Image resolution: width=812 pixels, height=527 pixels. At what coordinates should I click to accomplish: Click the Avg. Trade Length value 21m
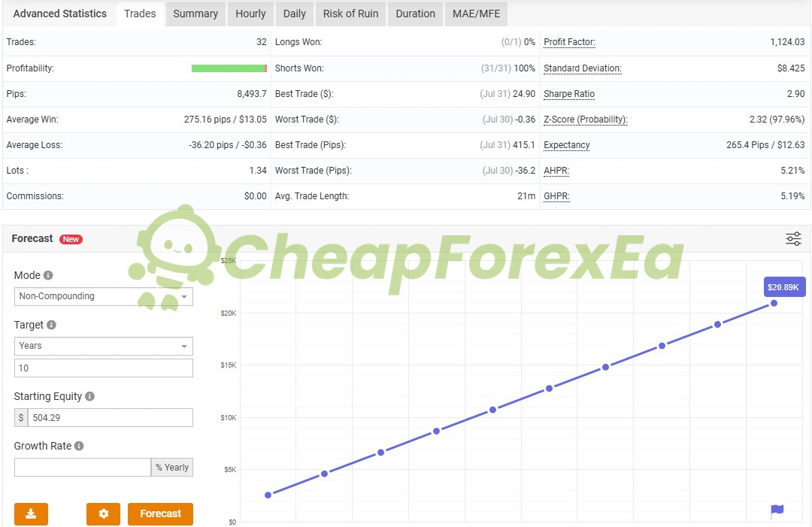pyautogui.click(x=526, y=196)
